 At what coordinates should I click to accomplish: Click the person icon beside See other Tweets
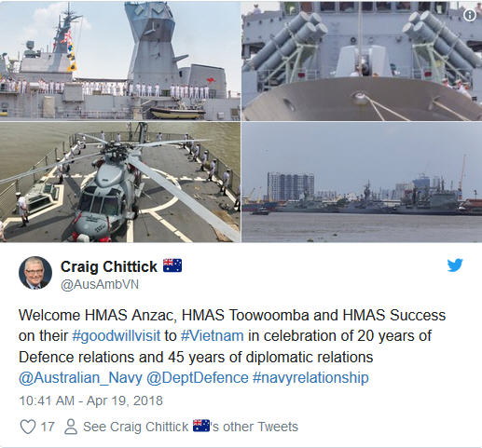click(71, 427)
